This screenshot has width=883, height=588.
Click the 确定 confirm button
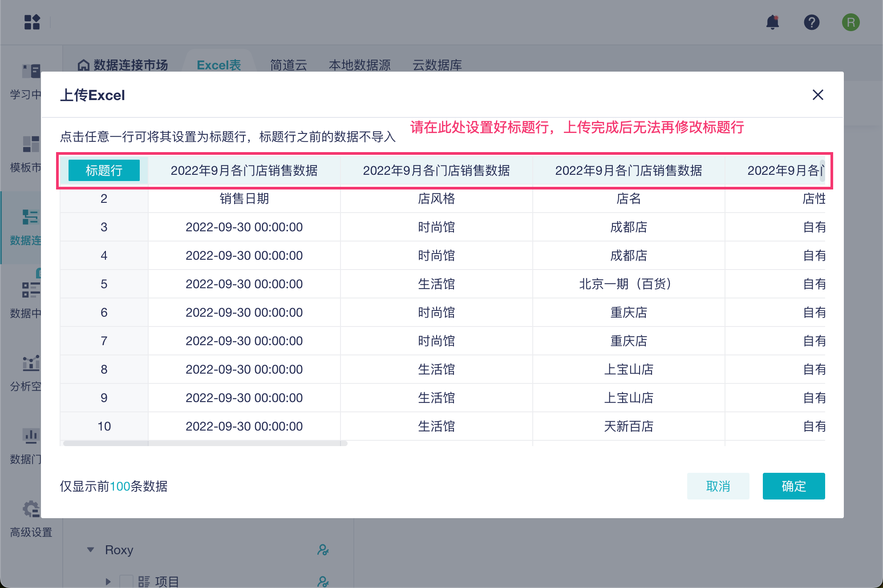pos(793,486)
